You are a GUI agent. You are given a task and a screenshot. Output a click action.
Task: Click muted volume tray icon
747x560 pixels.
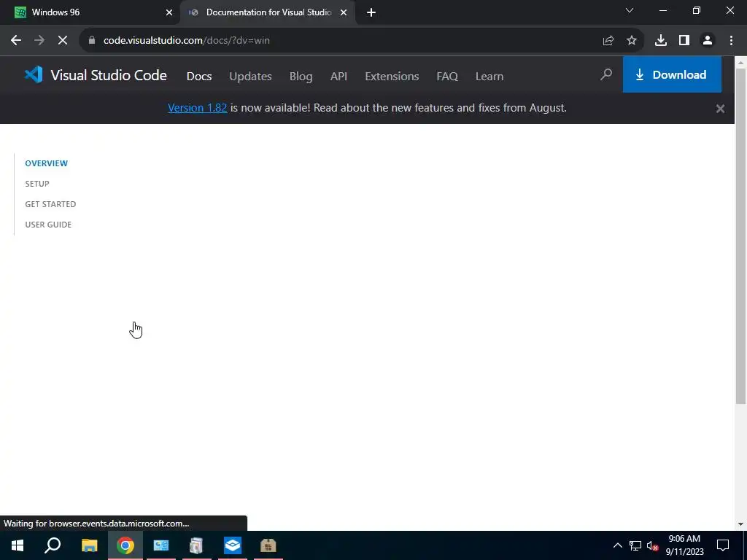click(652, 545)
